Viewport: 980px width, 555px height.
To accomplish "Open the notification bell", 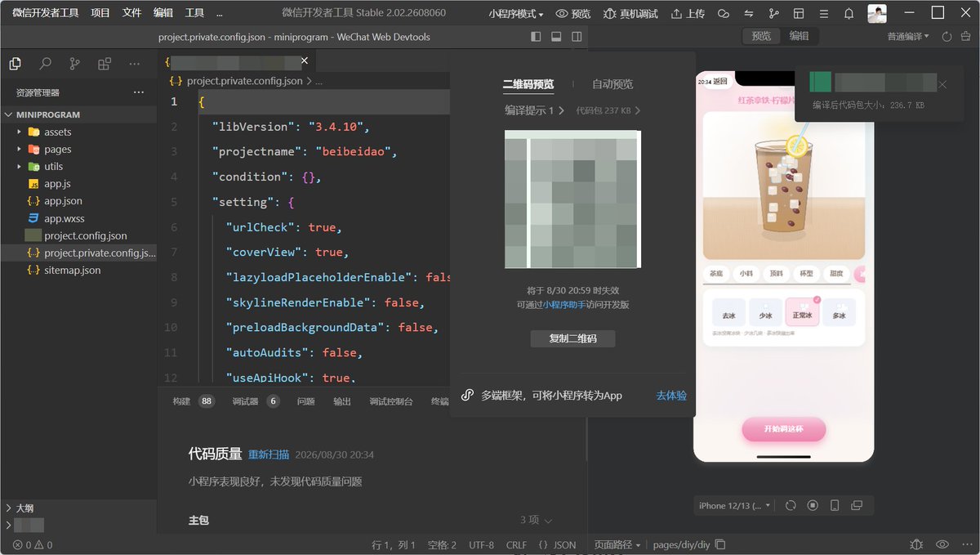I will pyautogui.click(x=849, y=14).
